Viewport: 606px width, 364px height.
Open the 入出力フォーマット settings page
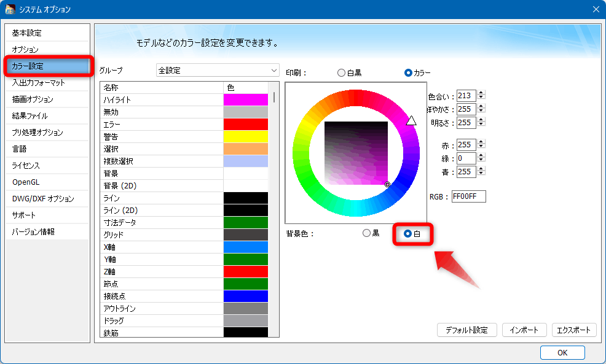pos(47,83)
